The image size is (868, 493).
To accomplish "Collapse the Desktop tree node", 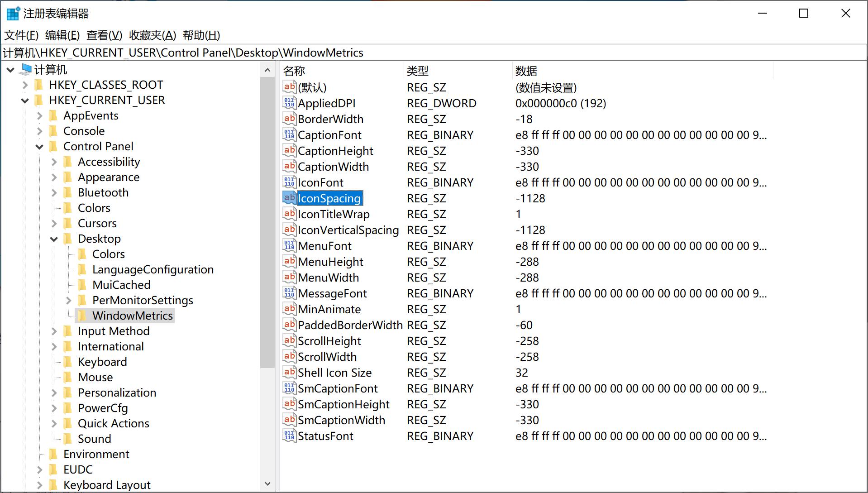I will pos(54,239).
